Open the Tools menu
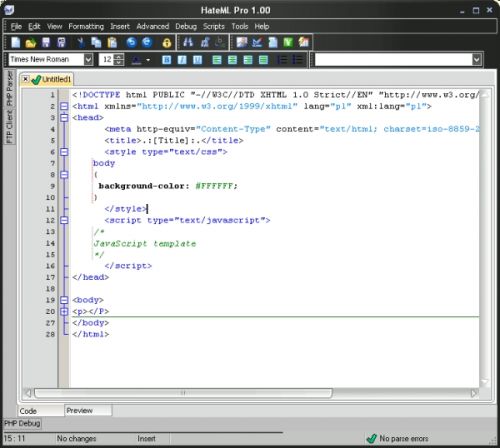The width and height of the screenshot is (500, 448). [240, 26]
